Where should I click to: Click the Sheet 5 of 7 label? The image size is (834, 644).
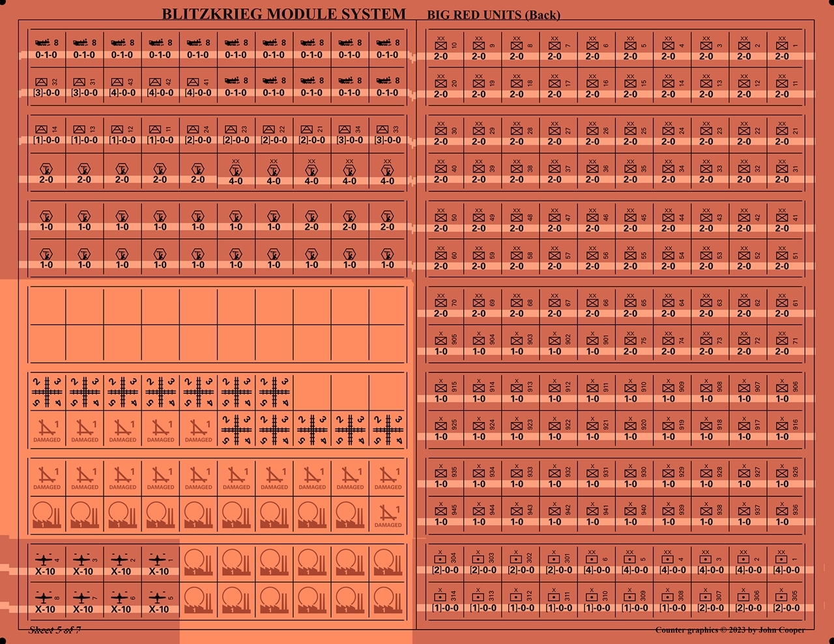click(55, 630)
